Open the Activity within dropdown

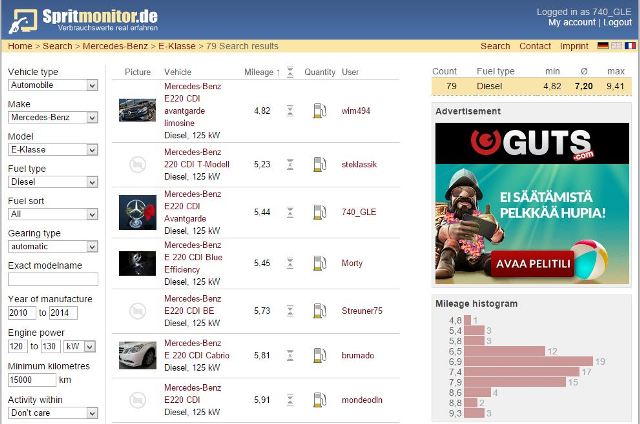[x=52, y=412]
